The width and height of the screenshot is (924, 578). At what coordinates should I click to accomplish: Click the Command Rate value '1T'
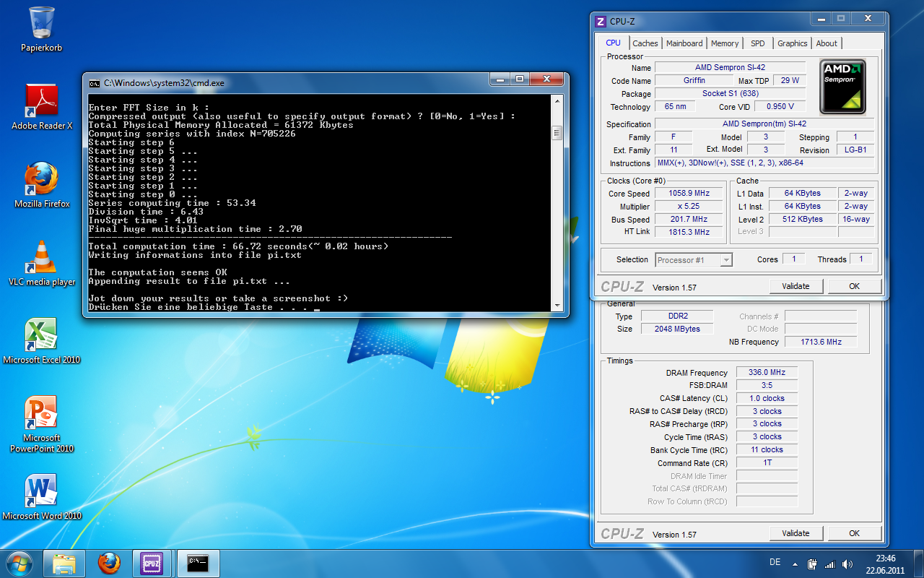(x=767, y=463)
